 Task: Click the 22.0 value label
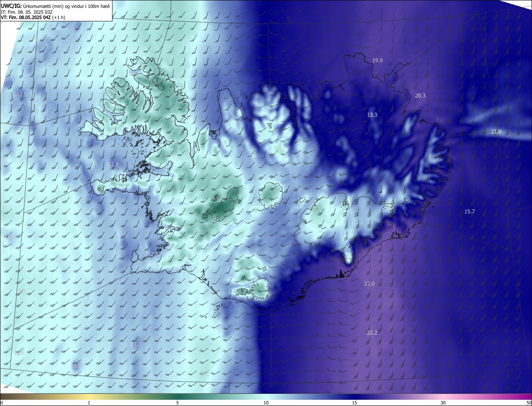[x=369, y=284]
